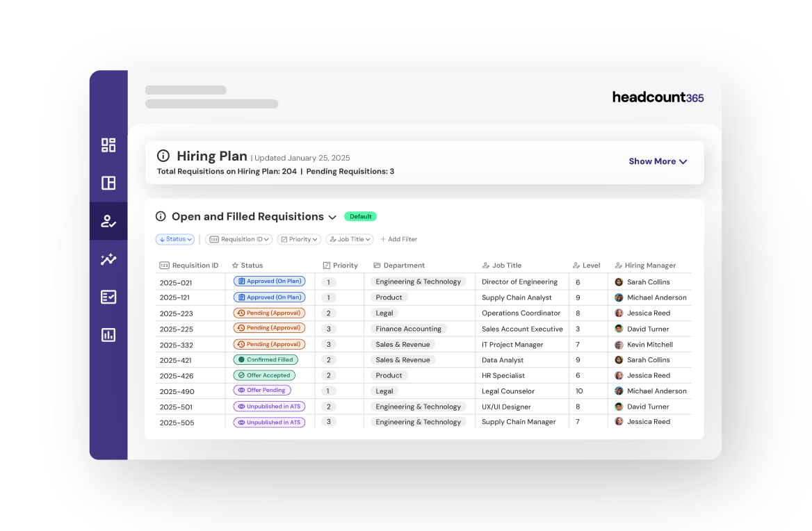Open the trending analytics icon in sidebar
Image resolution: width=812 pixels, height=531 pixels.
click(108, 259)
